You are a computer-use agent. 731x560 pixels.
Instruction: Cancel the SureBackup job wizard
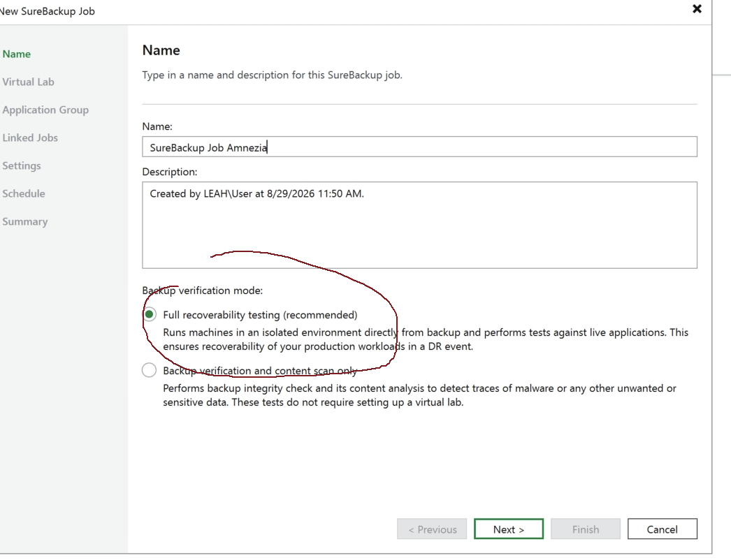(x=662, y=529)
